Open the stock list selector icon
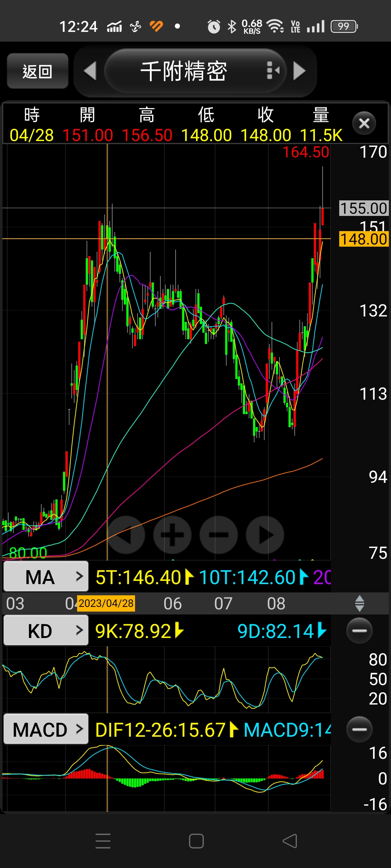Screen dimensions: 391x868 [x=273, y=71]
